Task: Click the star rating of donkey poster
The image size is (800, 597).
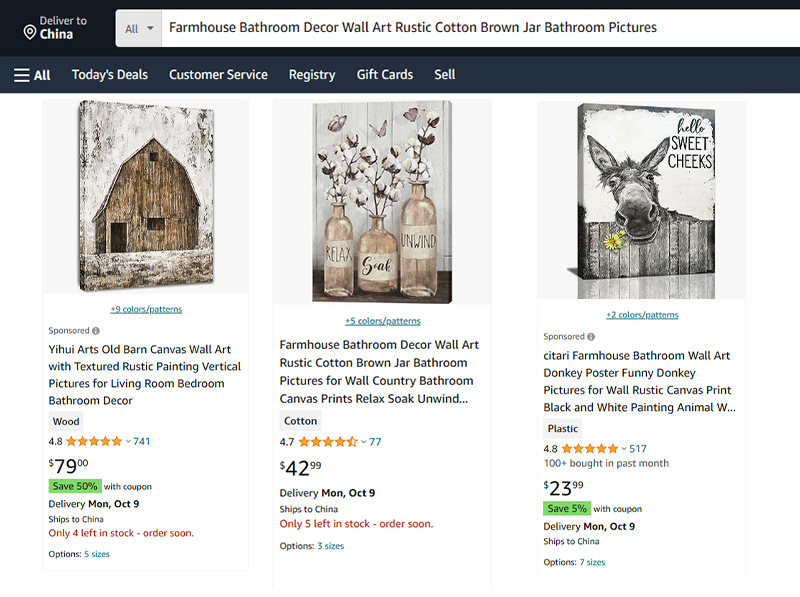Action: [590, 449]
